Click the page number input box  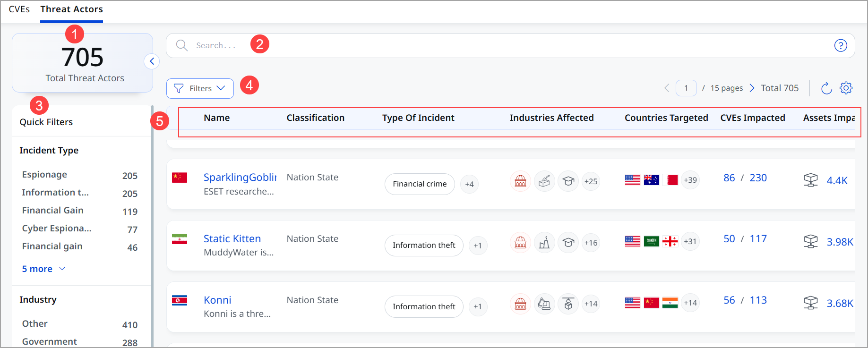coord(686,88)
